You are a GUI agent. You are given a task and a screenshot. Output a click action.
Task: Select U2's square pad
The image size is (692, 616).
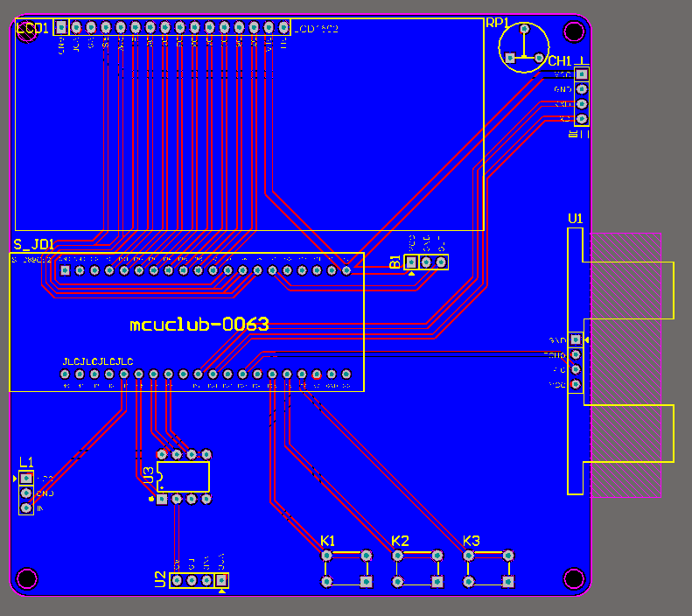[221, 580]
